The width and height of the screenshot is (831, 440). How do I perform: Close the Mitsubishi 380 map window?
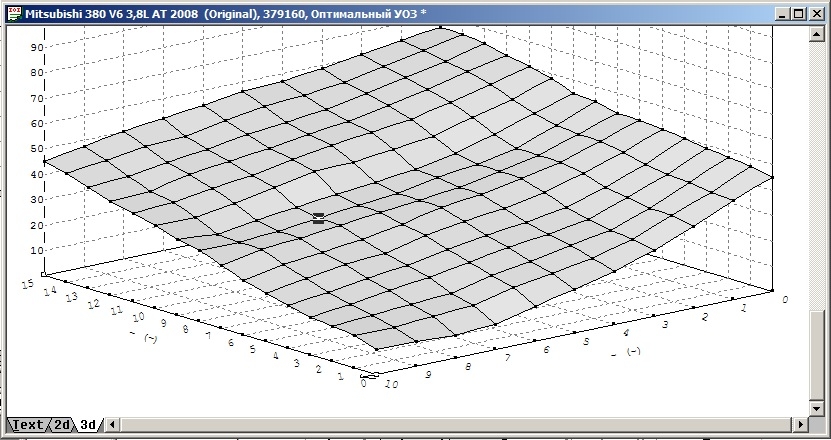click(815, 14)
